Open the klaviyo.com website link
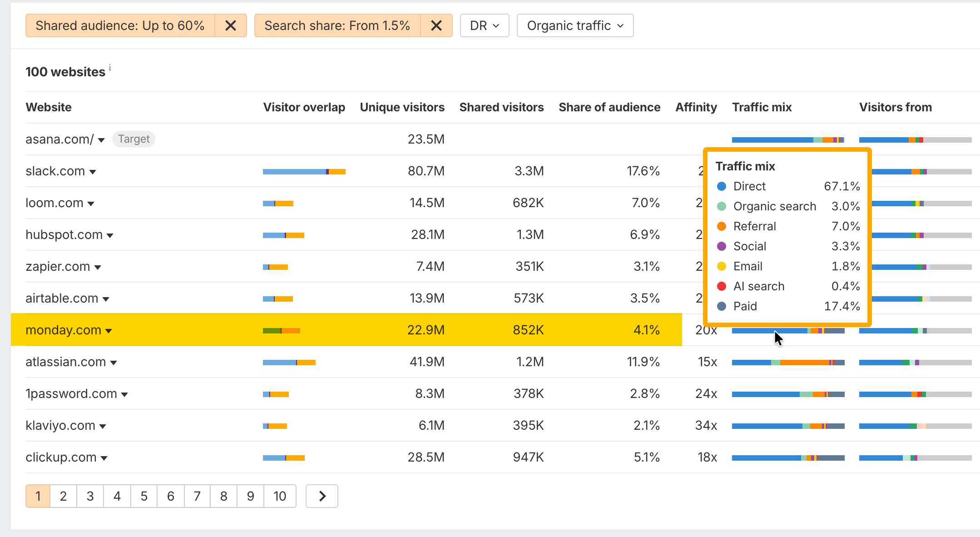Screen dimensions: 980x537 click(x=60, y=425)
